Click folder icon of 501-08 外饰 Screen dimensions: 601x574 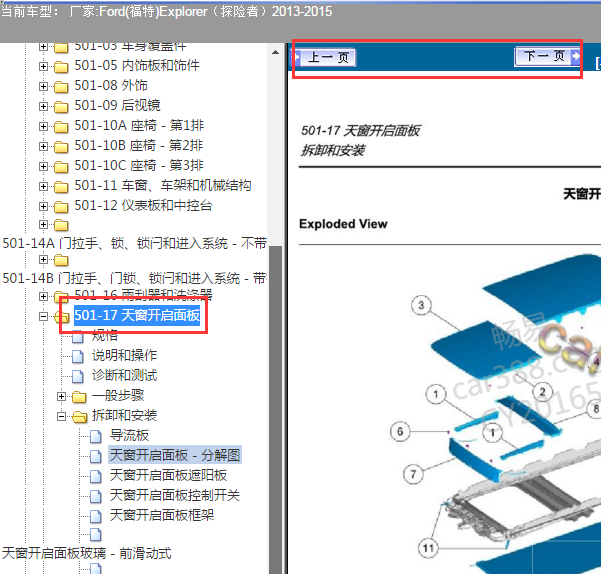click(x=61, y=87)
